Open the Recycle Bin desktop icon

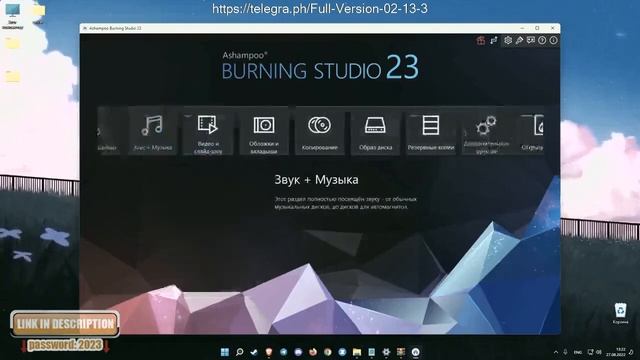pos(620,313)
